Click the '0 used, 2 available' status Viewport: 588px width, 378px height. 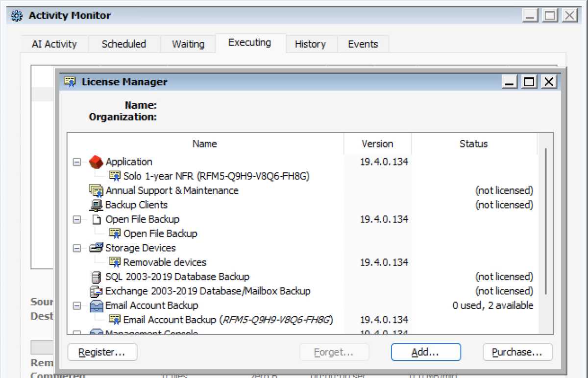click(493, 306)
